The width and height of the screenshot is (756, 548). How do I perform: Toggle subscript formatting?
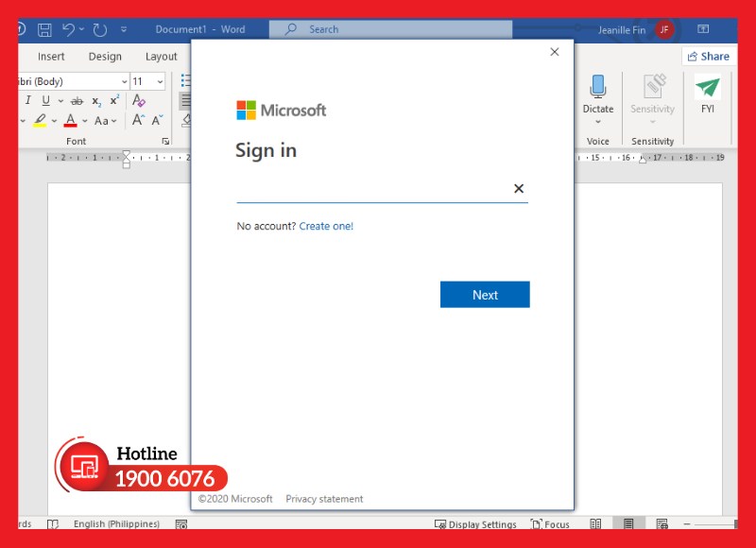[x=96, y=101]
